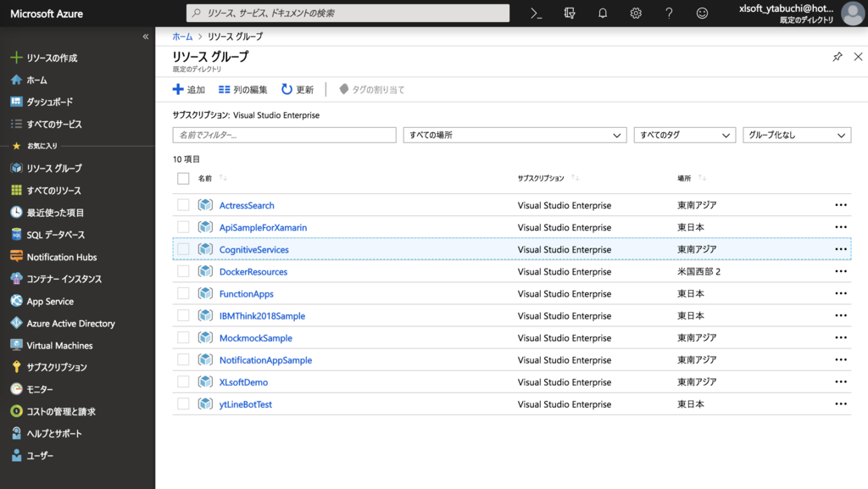
Task: Click the Notification Hubs sidebar icon
Action: point(16,257)
